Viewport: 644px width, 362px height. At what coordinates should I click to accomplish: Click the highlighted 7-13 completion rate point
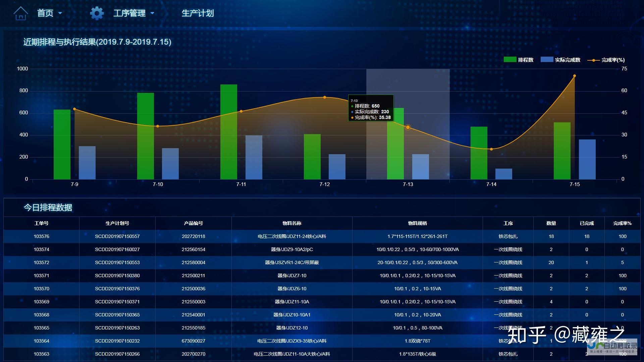408,127
